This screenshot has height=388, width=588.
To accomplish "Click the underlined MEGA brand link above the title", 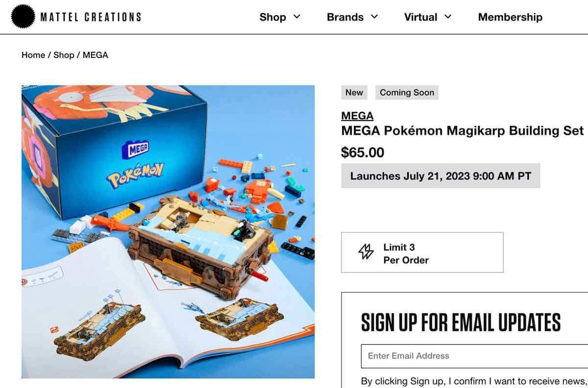I will click(357, 116).
